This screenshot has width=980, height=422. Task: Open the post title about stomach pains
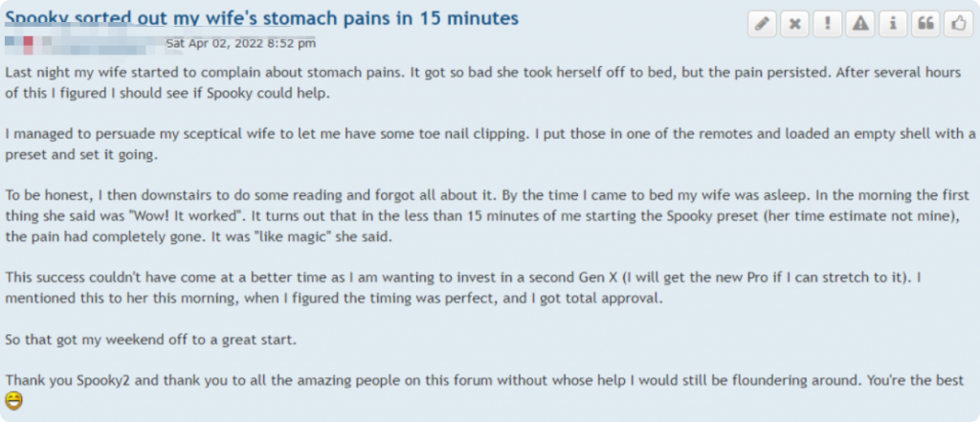(262, 18)
